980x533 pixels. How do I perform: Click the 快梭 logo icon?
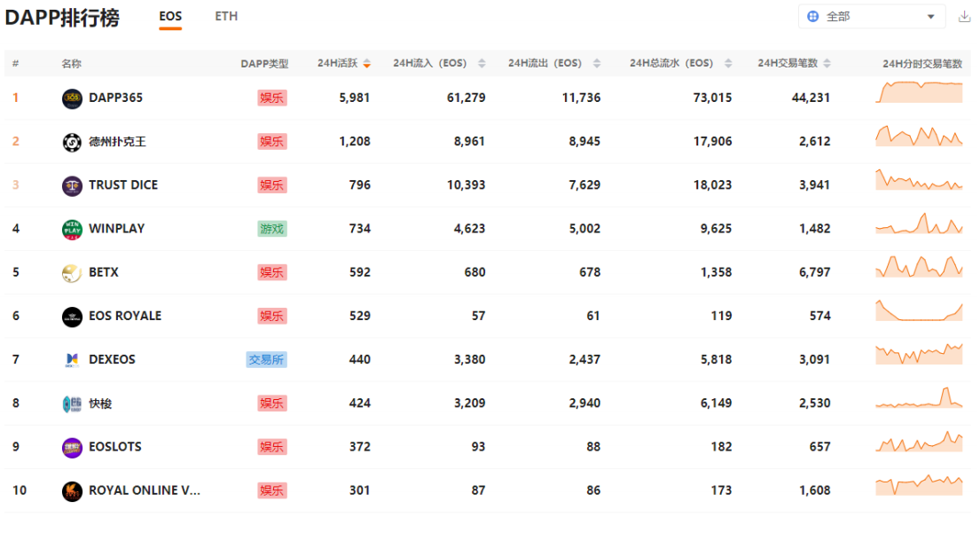[72, 404]
